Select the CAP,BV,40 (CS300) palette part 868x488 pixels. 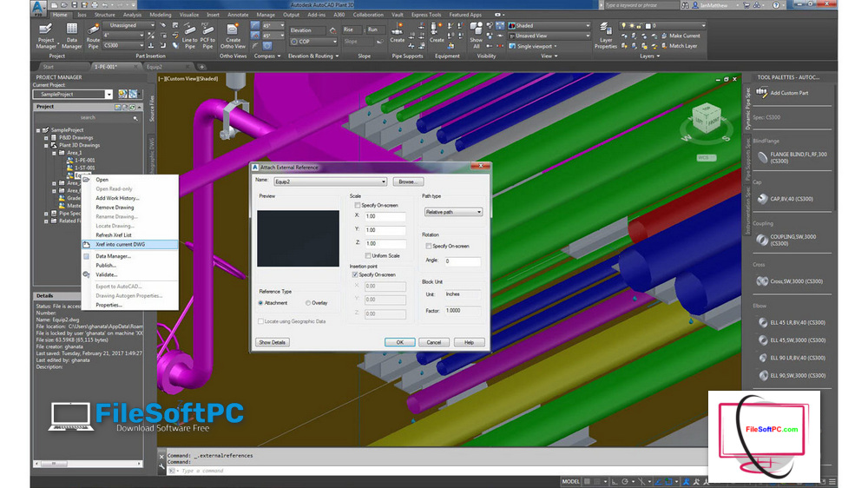(785, 199)
